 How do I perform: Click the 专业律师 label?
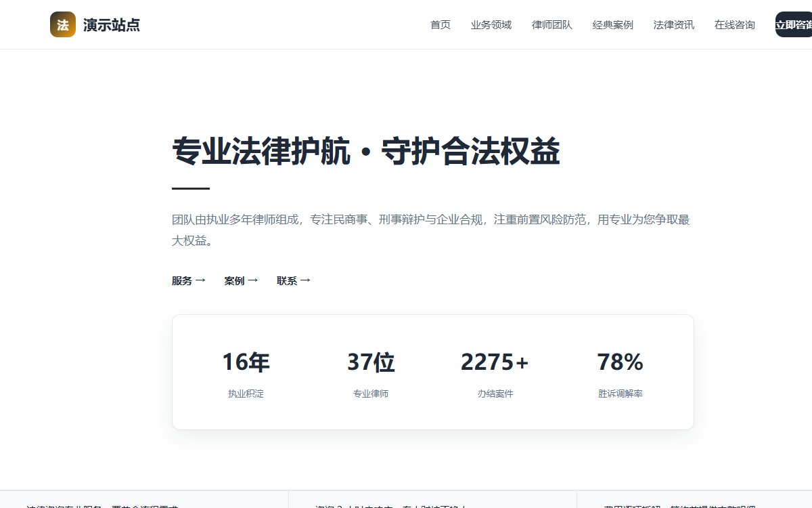[371, 394]
